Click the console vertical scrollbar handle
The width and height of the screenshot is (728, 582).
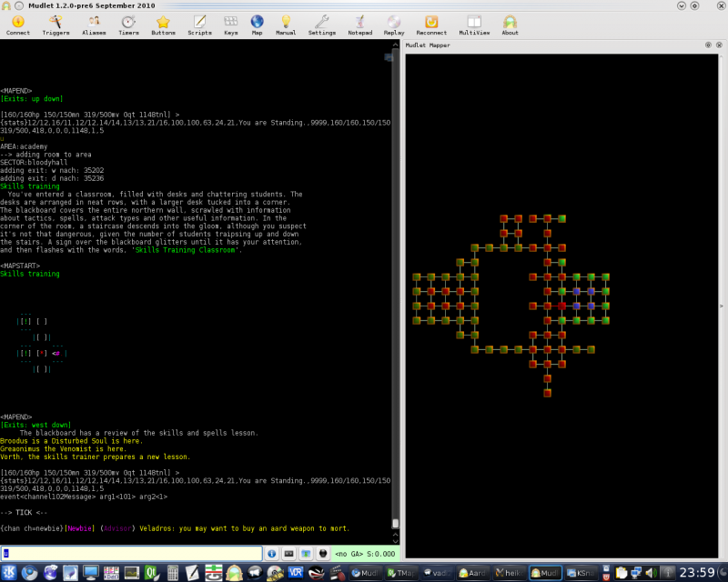[396, 524]
